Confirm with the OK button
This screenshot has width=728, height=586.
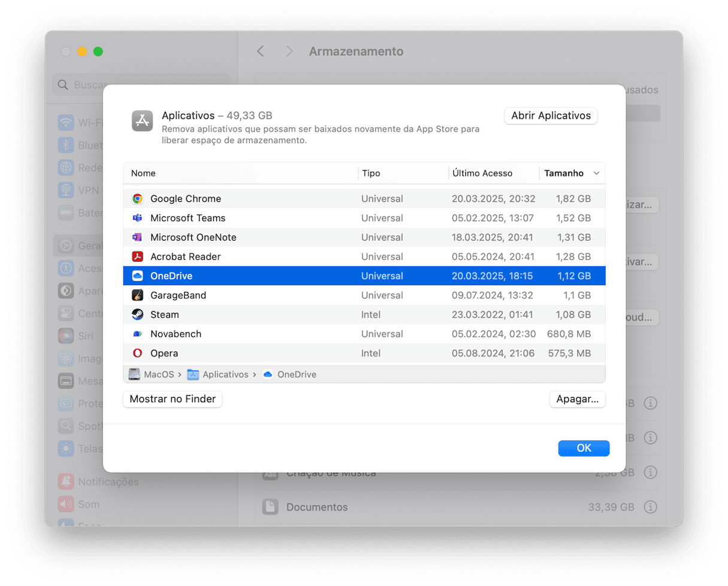point(584,448)
